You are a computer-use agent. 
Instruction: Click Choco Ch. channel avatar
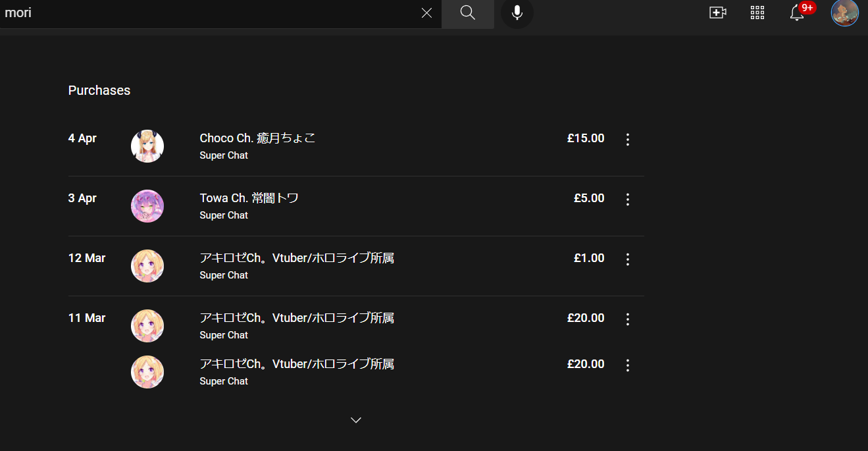point(147,146)
